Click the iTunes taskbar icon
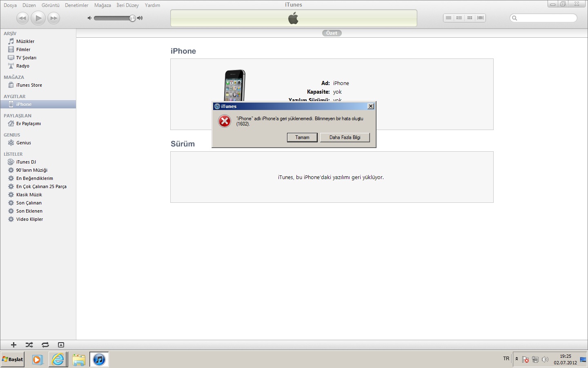The height and width of the screenshot is (368, 588). [x=99, y=359]
